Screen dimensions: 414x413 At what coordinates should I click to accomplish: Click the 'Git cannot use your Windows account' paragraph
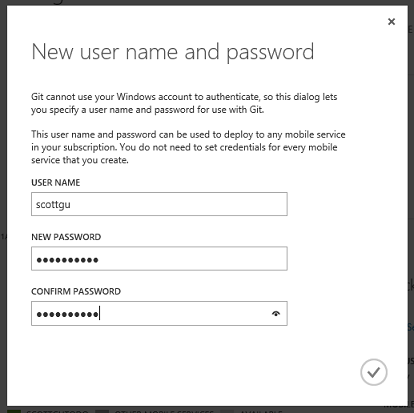click(184, 103)
